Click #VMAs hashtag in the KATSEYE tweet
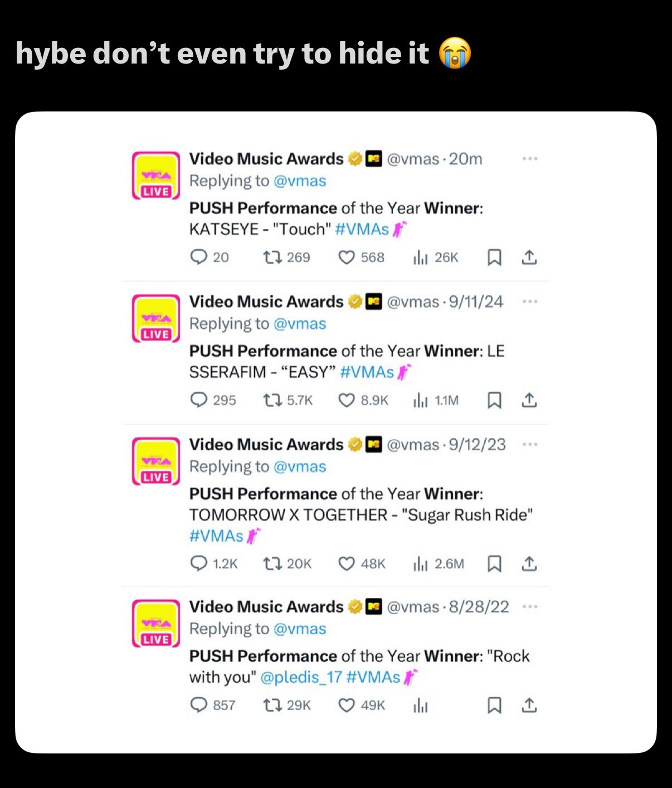The height and width of the screenshot is (788, 672). click(362, 229)
